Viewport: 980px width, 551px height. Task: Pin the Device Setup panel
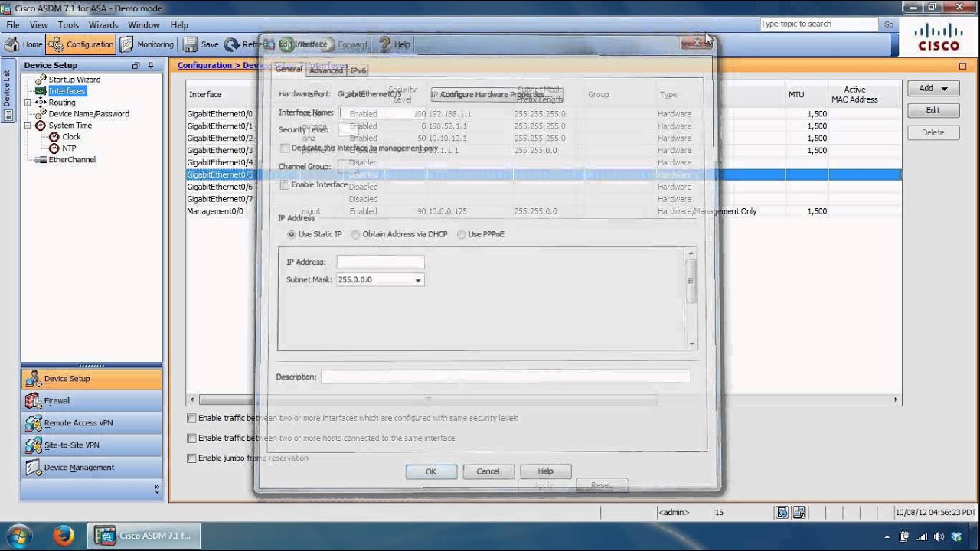[151, 66]
